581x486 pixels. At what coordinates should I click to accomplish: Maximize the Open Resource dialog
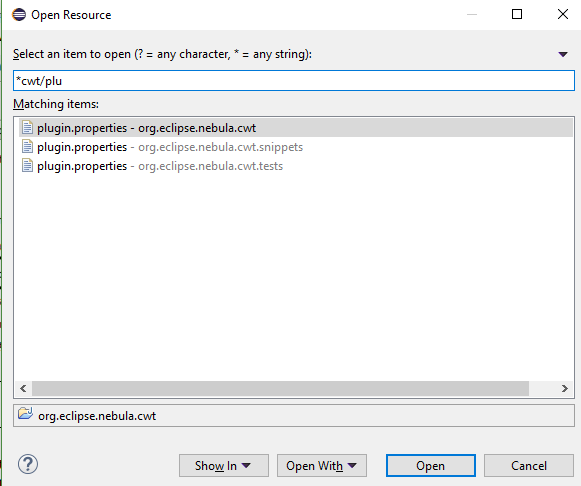pyautogui.click(x=517, y=14)
